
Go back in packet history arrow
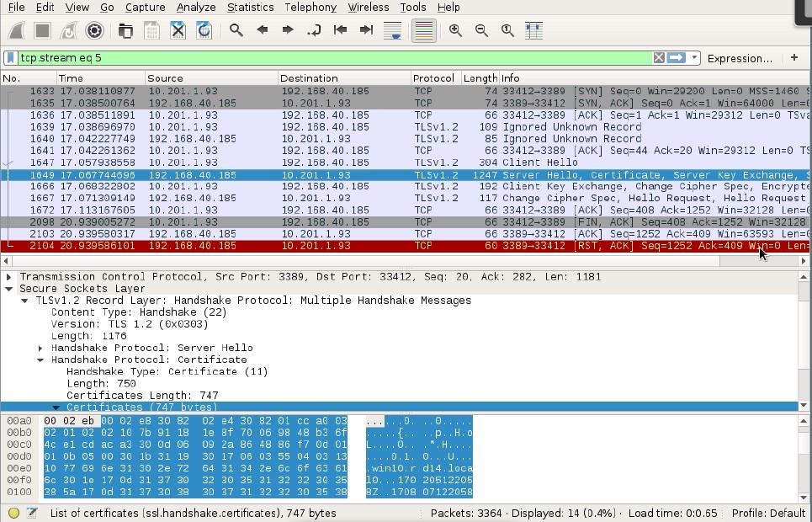[x=262, y=30]
